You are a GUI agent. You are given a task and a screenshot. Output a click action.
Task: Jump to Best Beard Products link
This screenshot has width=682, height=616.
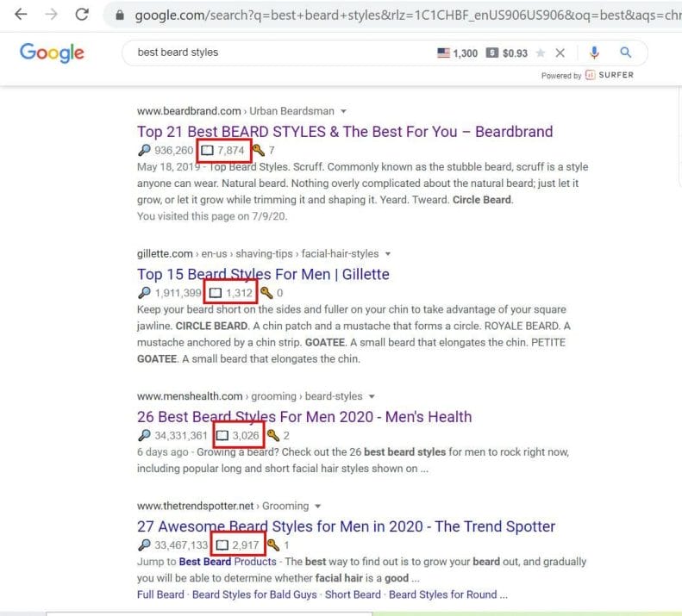coord(228,562)
